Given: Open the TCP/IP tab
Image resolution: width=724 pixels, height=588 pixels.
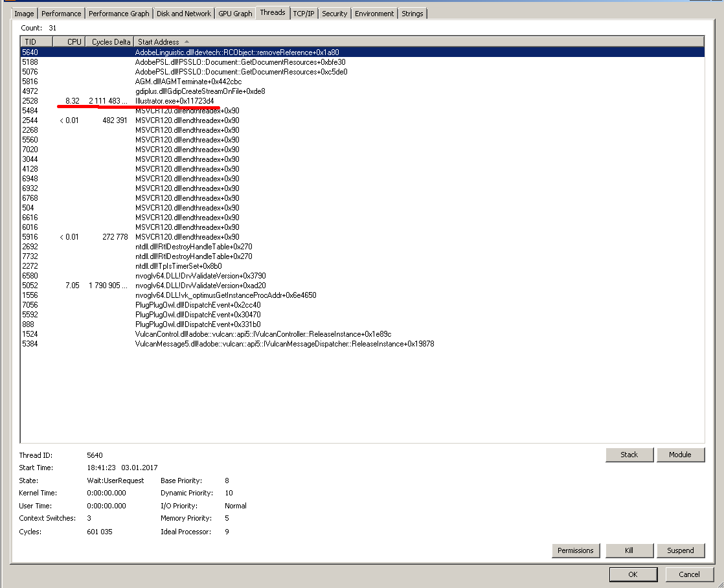Looking at the screenshot, I should tap(303, 14).
